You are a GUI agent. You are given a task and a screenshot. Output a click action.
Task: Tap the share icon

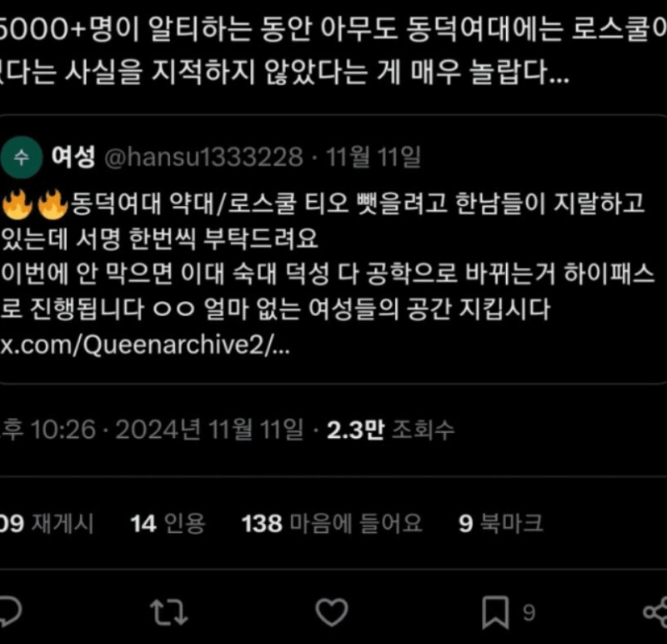point(655,612)
